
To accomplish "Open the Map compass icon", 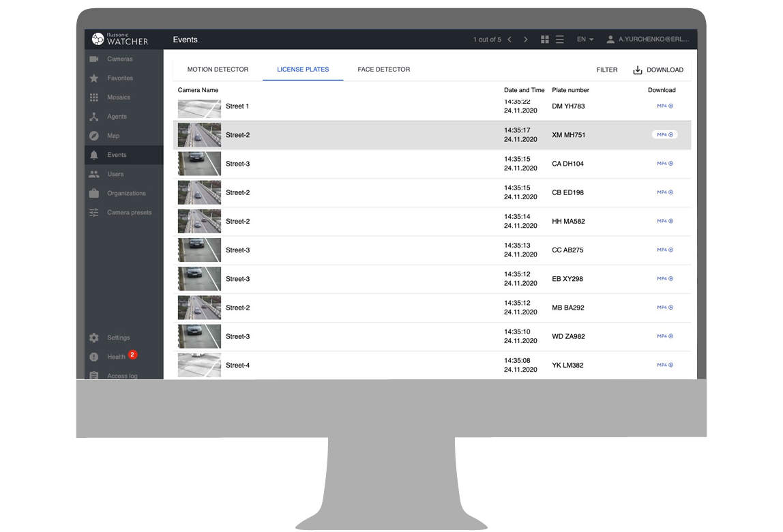I will coord(94,136).
